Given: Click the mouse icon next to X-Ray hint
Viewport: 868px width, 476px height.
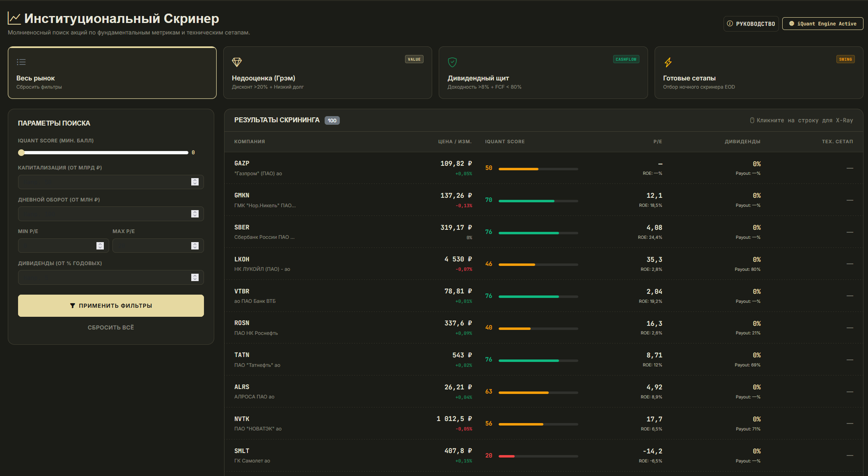Looking at the screenshot, I should coord(752,120).
